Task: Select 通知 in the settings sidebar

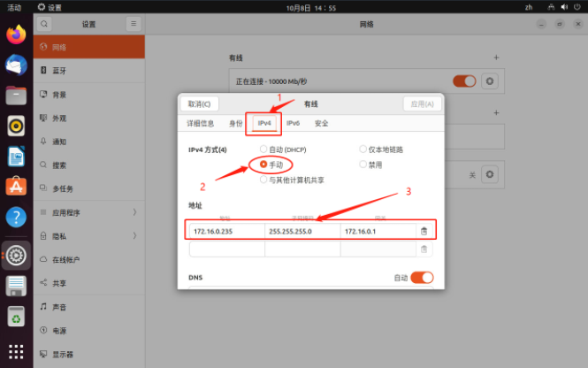Action: [89, 142]
